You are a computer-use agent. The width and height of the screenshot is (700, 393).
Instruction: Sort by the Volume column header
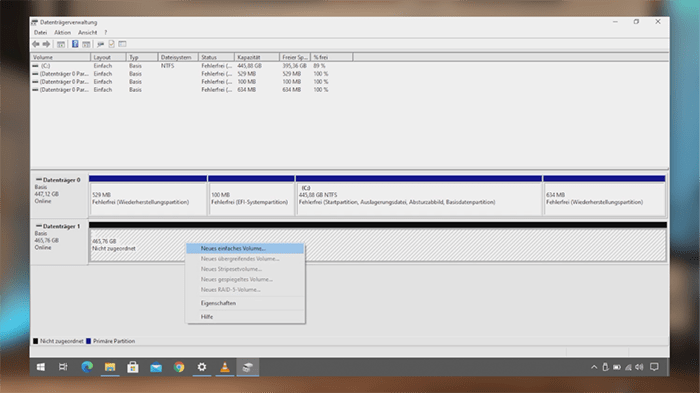point(60,57)
